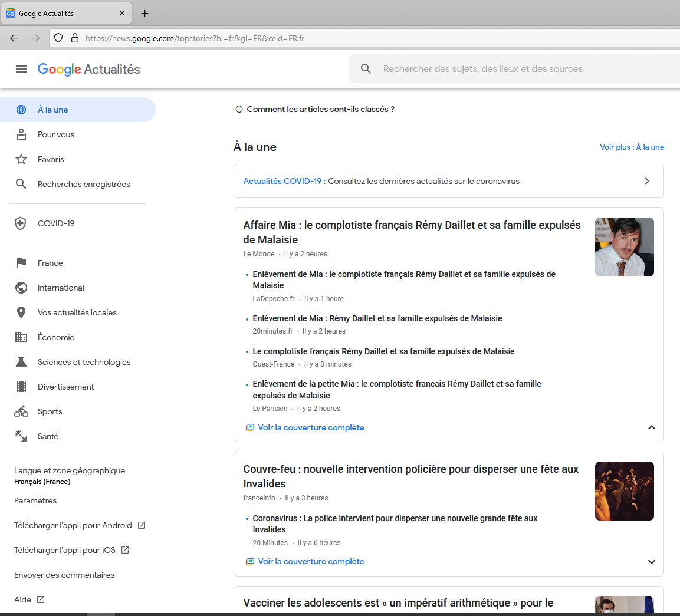The image size is (680, 616).
Task: Click the Divertissement film icon
Action: (21, 387)
